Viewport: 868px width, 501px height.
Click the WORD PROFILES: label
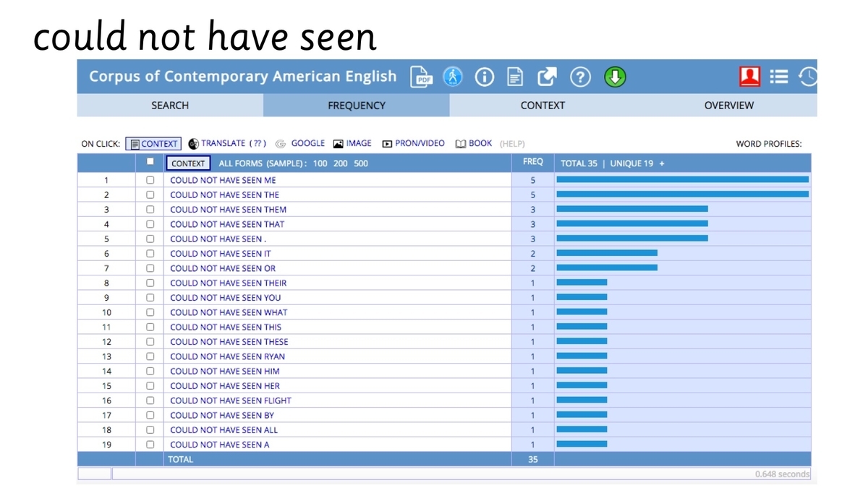click(x=769, y=144)
